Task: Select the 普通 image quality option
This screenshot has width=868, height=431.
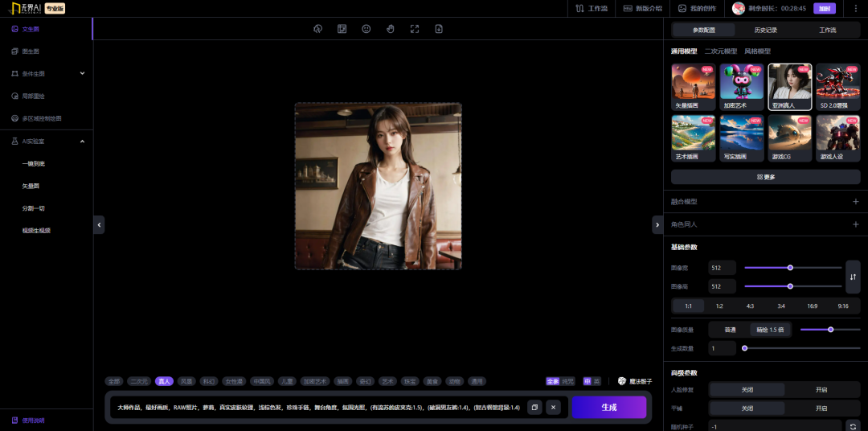Action: [730, 329]
